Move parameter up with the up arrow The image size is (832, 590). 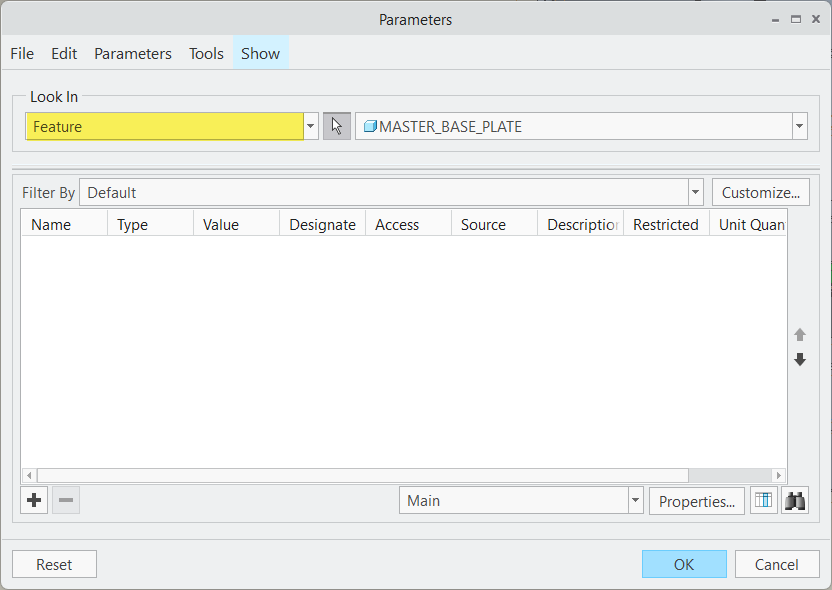click(799, 335)
